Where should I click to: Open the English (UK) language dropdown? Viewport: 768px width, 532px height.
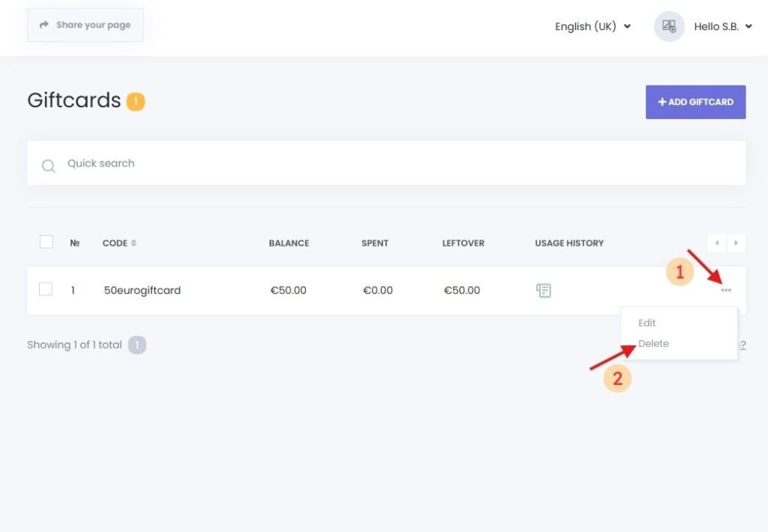point(591,26)
